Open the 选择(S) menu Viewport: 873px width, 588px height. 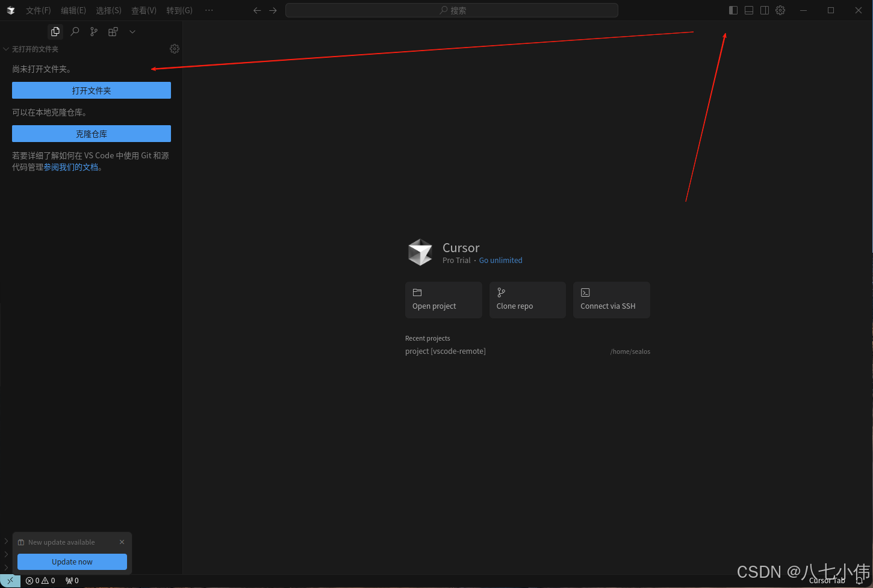coord(108,10)
